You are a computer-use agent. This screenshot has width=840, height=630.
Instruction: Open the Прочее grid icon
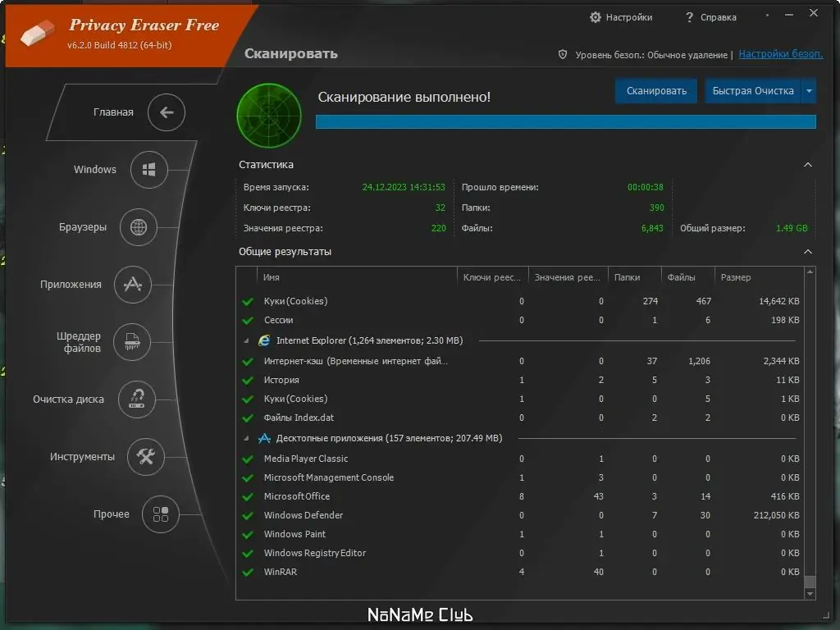[161, 514]
